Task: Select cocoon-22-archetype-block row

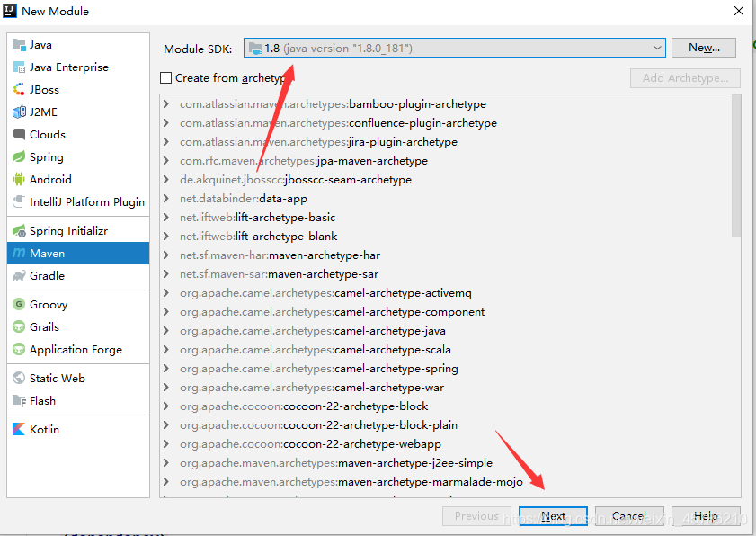Action: [x=446, y=406]
